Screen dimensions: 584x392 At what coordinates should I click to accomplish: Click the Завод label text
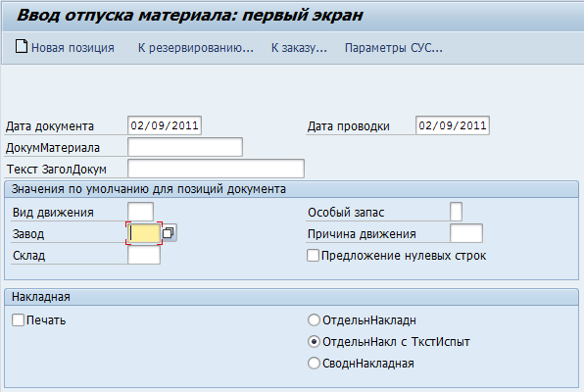tap(28, 234)
